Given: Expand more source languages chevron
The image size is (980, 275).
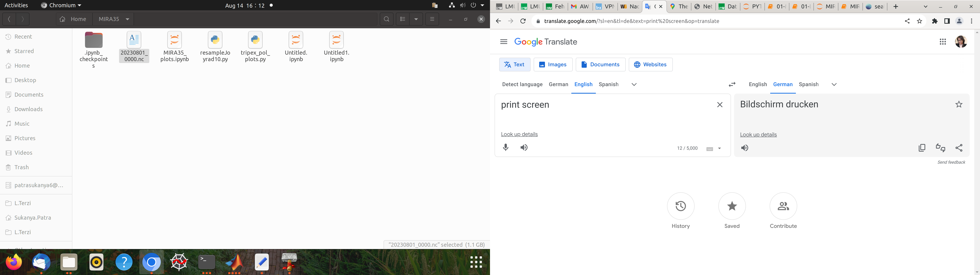Looking at the screenshot, I should pyautogui.click(x=634, y=84).
